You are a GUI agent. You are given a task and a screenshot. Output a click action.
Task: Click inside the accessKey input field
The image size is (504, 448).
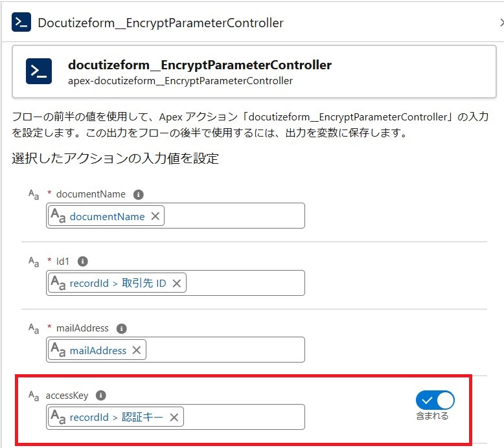coord(176,416)
